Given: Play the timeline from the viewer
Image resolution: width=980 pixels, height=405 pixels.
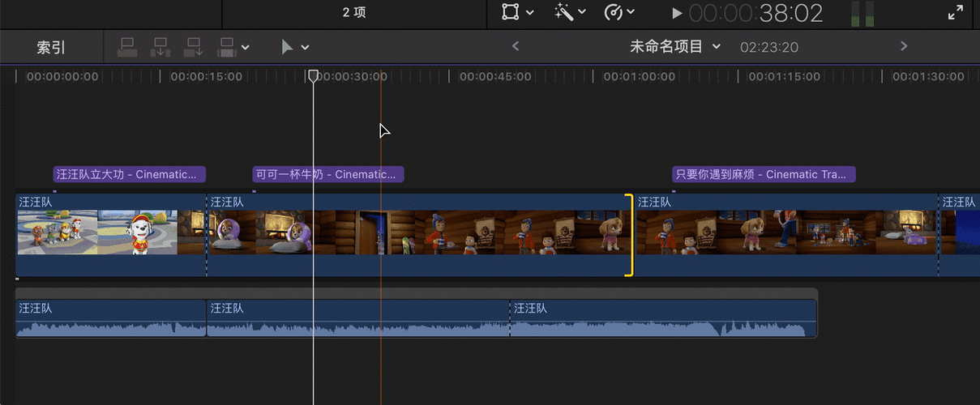Looking at the screenshot, I should click(677, 13).
